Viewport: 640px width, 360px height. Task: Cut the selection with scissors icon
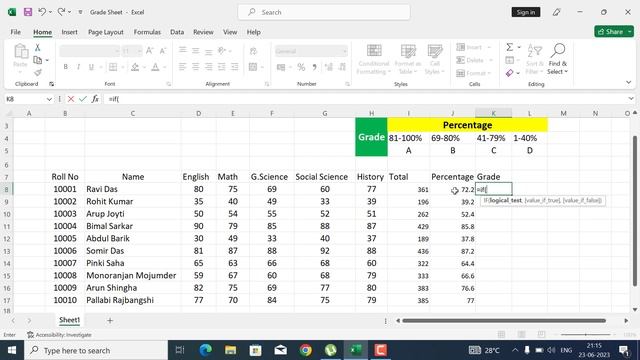pos(38,48)
